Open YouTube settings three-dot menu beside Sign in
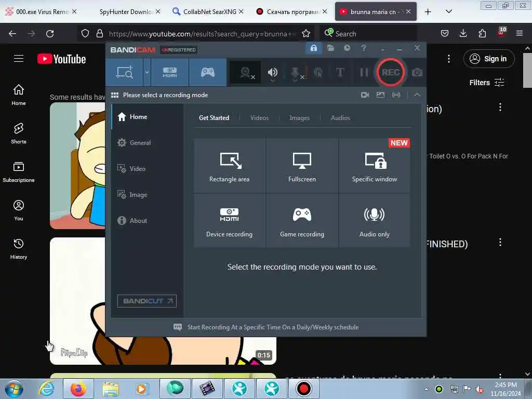This screenshot has height=399, width=532. [x=448, y=59]
